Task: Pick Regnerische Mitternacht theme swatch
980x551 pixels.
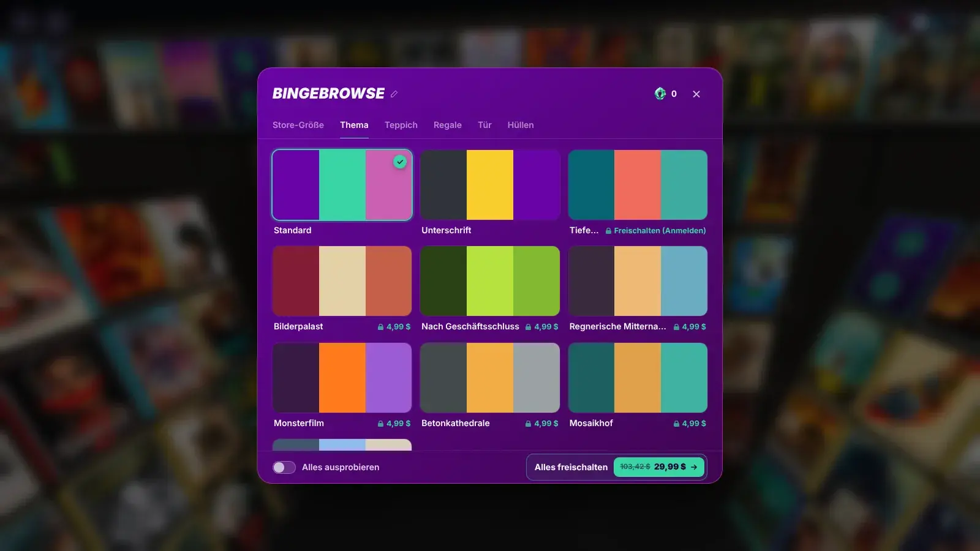Action: pos(638,281)
